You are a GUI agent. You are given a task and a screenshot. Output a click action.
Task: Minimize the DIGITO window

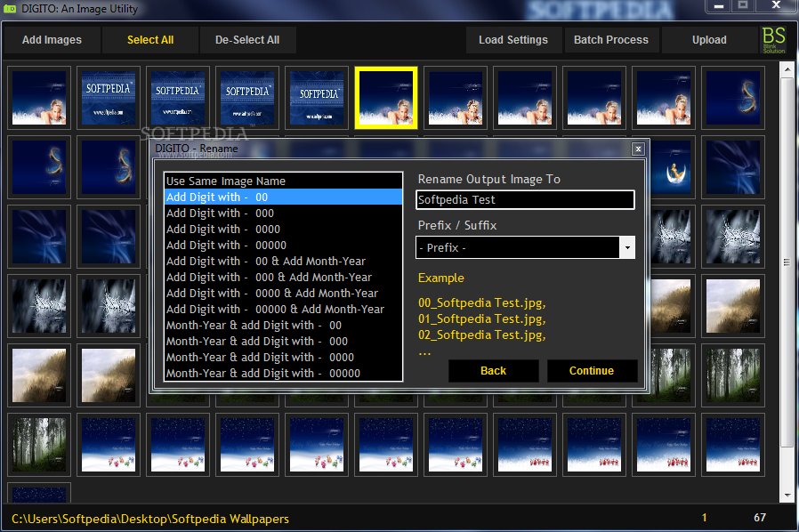coord(719,6)
